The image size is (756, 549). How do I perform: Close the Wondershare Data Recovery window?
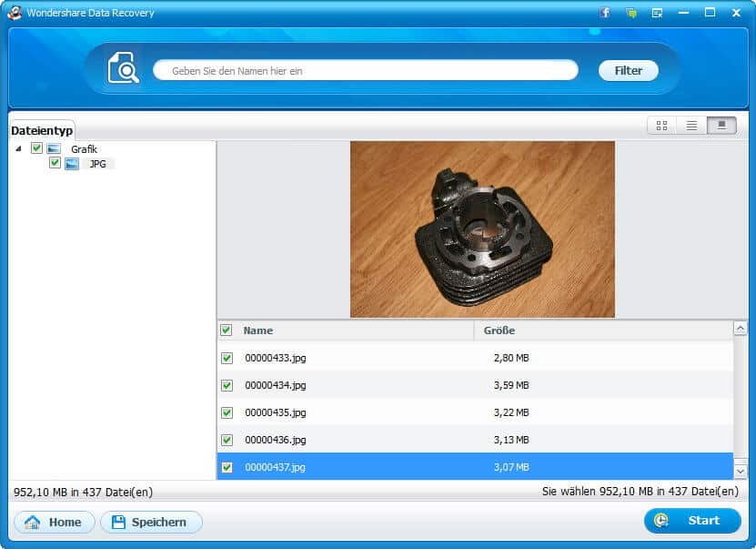736,13
